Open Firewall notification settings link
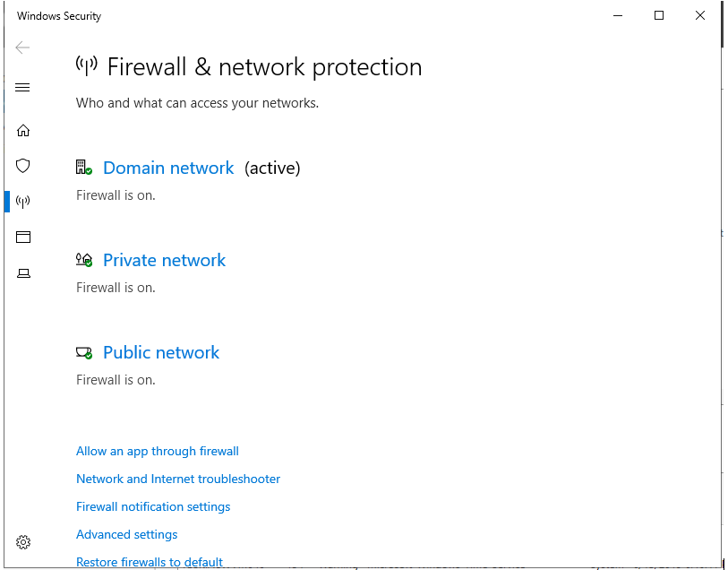This screenshot has width=728, height=570. (153, 507)
